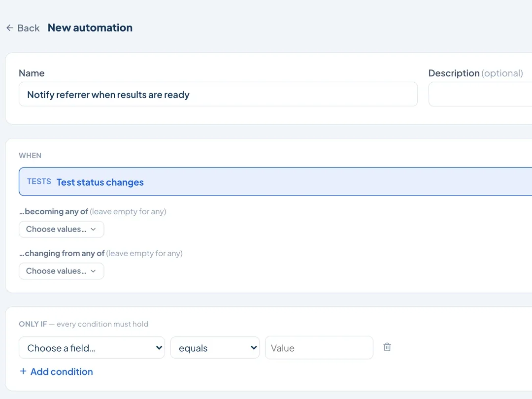This screenshot has height=399, width=532.
Task: Click the condition Value input field
Action: 319,348
